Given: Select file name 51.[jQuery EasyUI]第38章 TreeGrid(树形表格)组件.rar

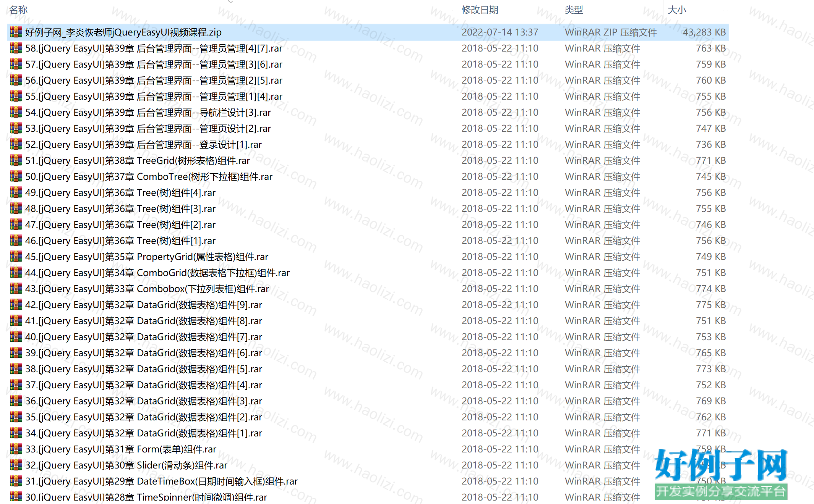Looking at the screenshot, I should coord(138,160).
